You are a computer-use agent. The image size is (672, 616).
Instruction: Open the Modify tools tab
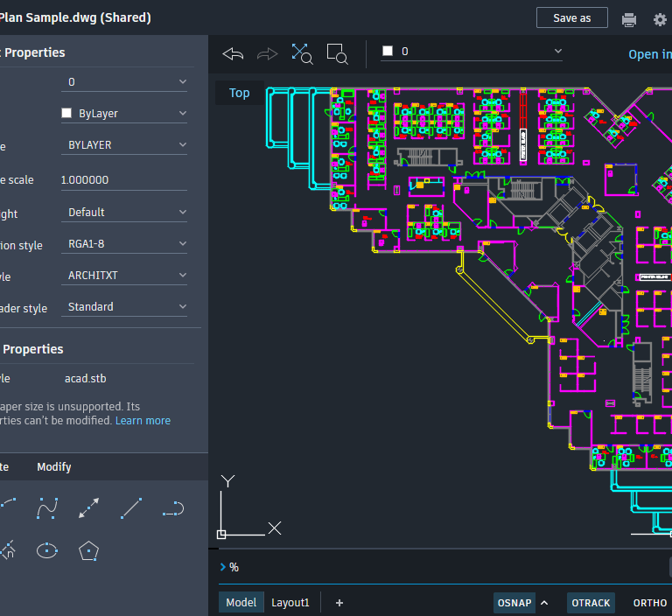pos(54,467)
